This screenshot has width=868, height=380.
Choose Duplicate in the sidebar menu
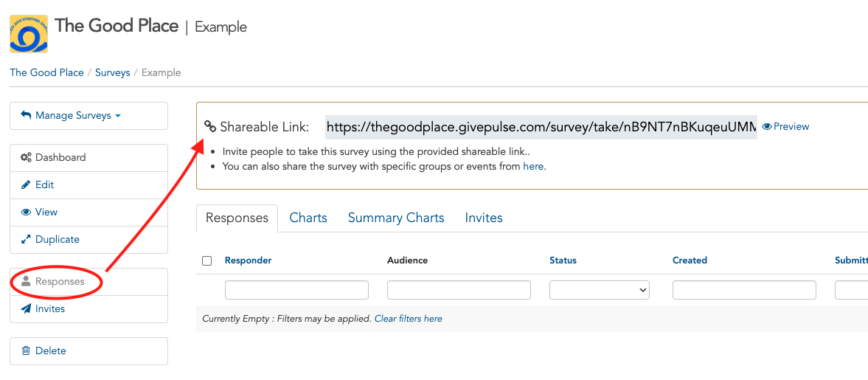[88, 240]
